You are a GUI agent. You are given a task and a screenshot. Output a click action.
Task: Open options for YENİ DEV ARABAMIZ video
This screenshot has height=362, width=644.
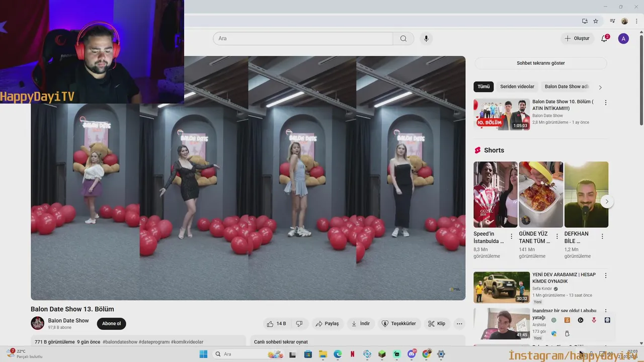point(606,276)
